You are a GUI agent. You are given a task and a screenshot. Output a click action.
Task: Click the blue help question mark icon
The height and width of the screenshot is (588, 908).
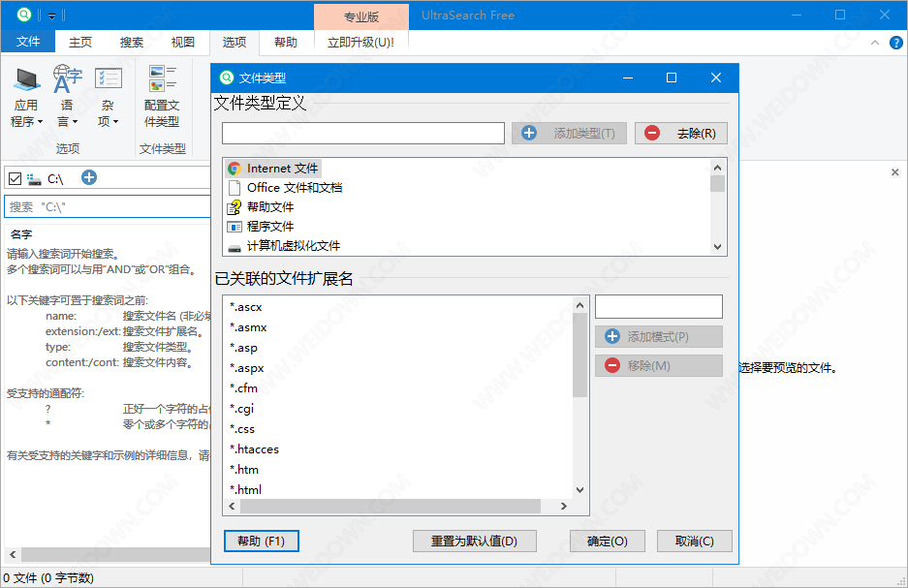pyautogui.click(x=895, y=43)
